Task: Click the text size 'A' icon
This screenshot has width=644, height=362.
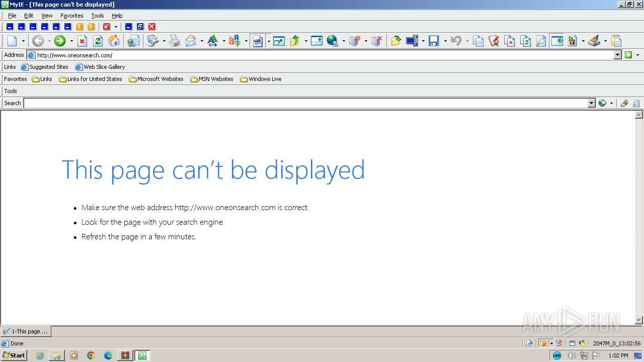Action: [213, 41]
